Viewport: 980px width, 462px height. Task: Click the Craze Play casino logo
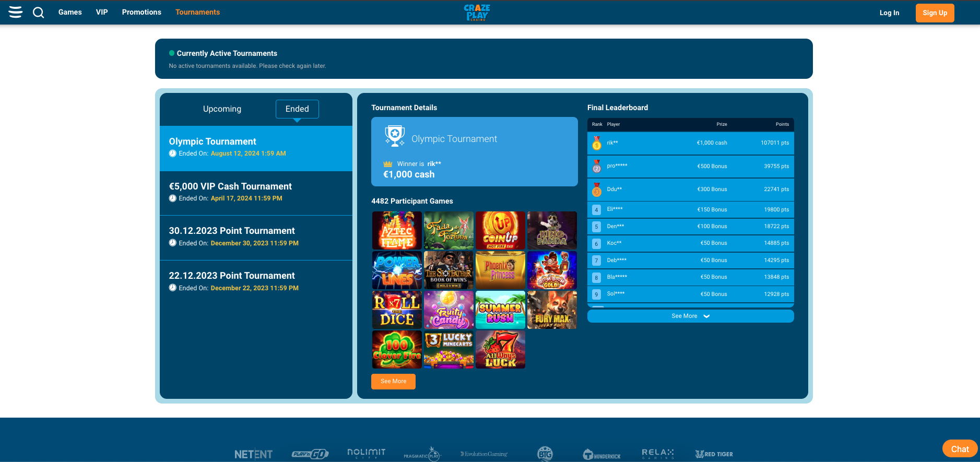point(477,12)
